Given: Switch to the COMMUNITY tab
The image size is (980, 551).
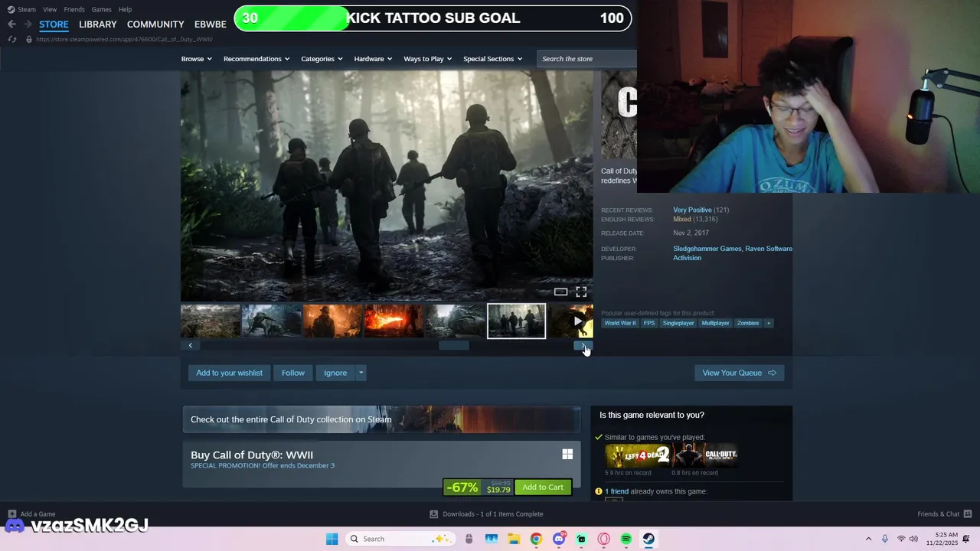Looking at the screenshot, I should [155, 24].
